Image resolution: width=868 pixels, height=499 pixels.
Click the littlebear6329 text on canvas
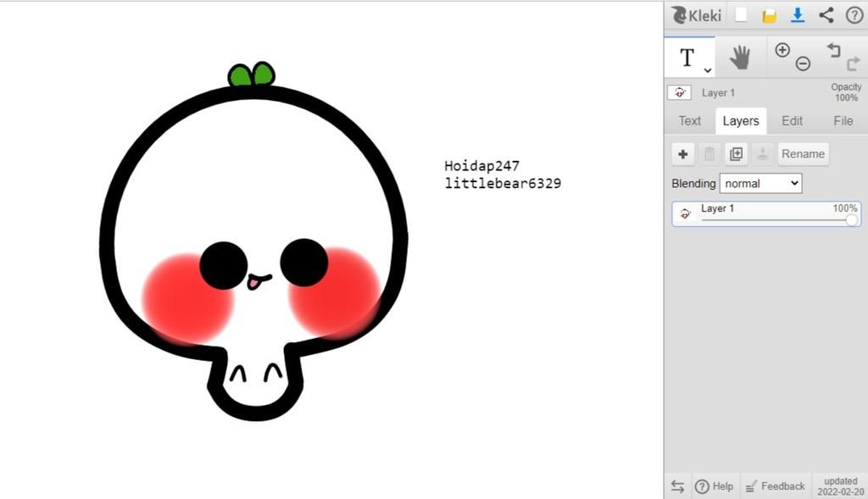coord(503,183)
